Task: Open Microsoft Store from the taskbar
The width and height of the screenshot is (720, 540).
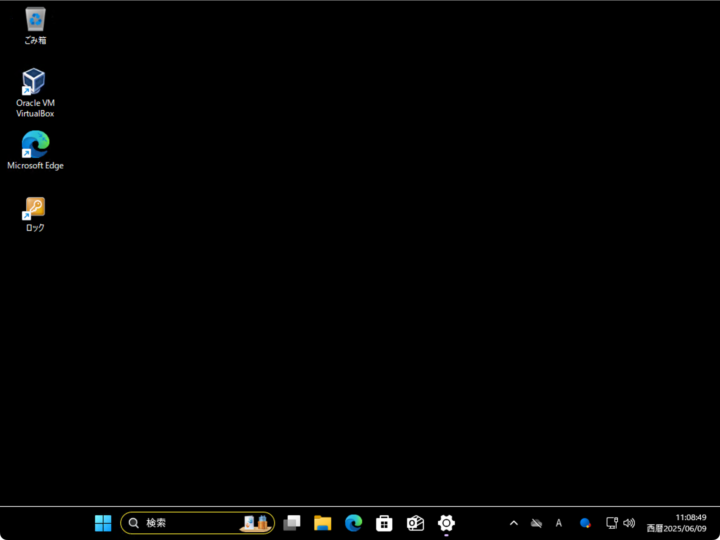Action: pos(384,523)
